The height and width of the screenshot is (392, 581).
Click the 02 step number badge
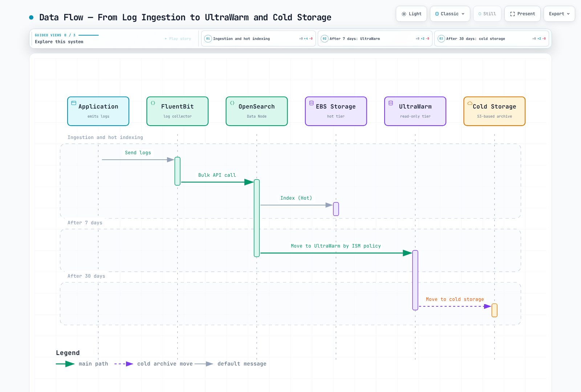tap(325, 38)
